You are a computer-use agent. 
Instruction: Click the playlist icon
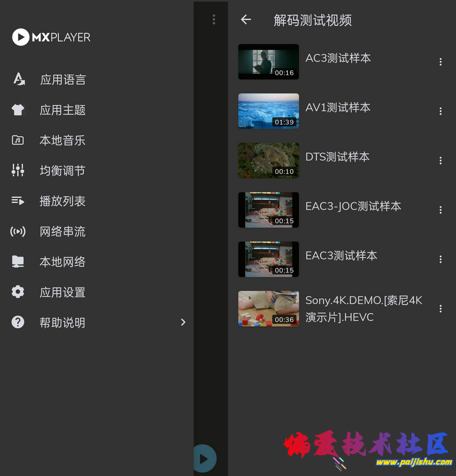pyautogui.click(x=18, y=201)
